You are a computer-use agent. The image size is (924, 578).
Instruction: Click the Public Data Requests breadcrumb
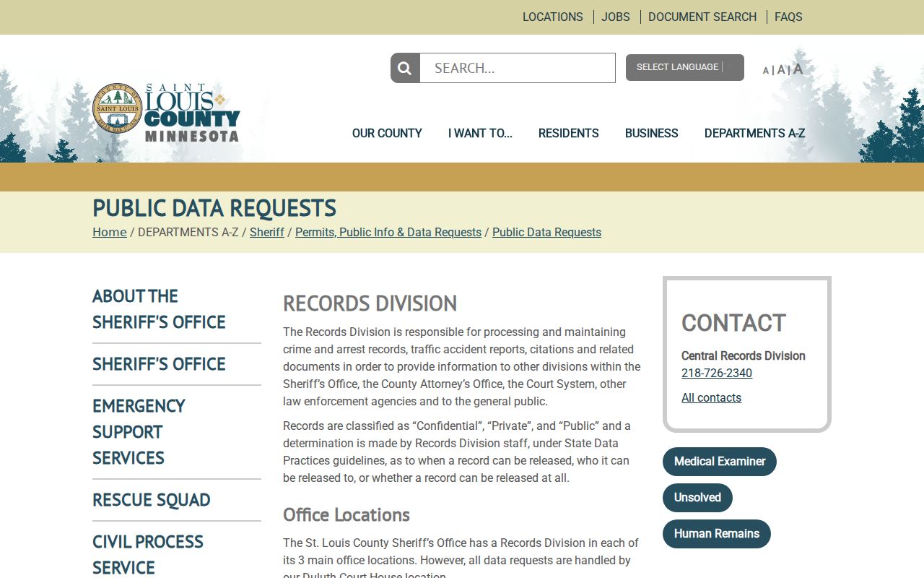[546, 232]
